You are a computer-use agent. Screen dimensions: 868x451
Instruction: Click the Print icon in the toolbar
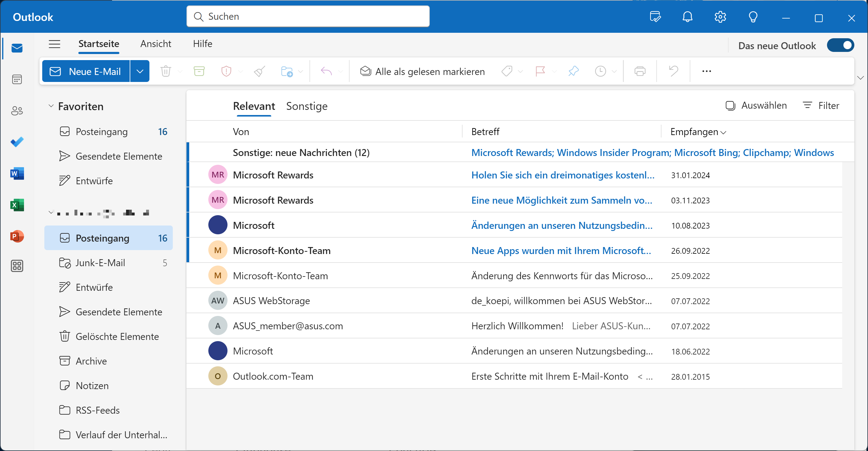click(640, 71)
